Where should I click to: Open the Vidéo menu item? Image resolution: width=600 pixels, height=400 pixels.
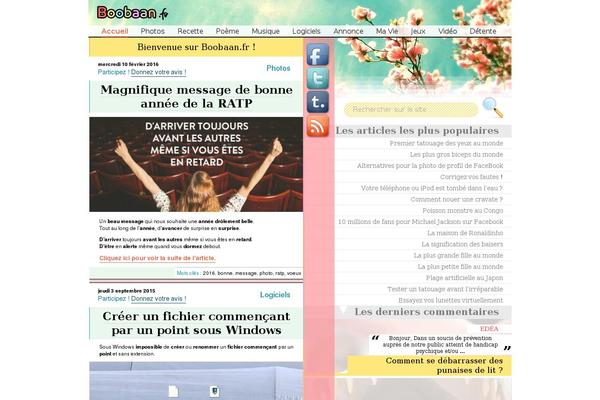[448, 31]
